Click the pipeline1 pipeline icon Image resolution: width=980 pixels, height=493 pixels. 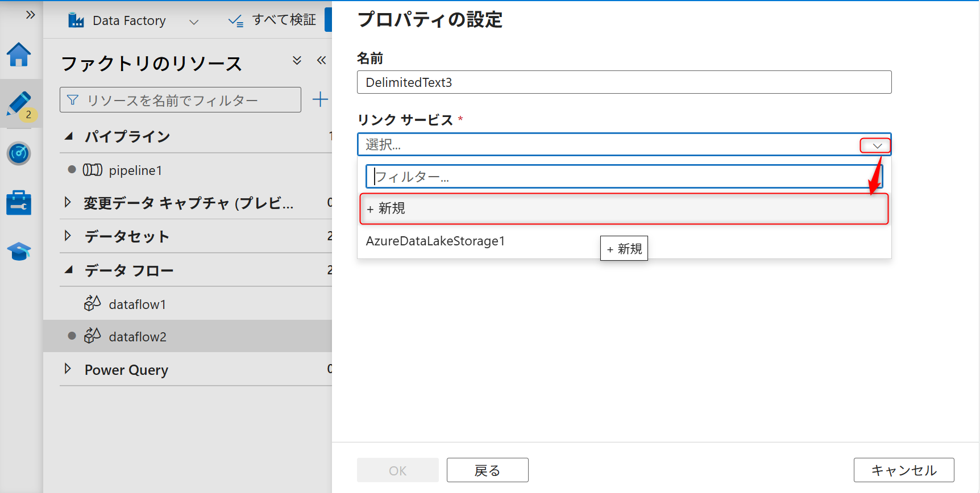[93, 170]
